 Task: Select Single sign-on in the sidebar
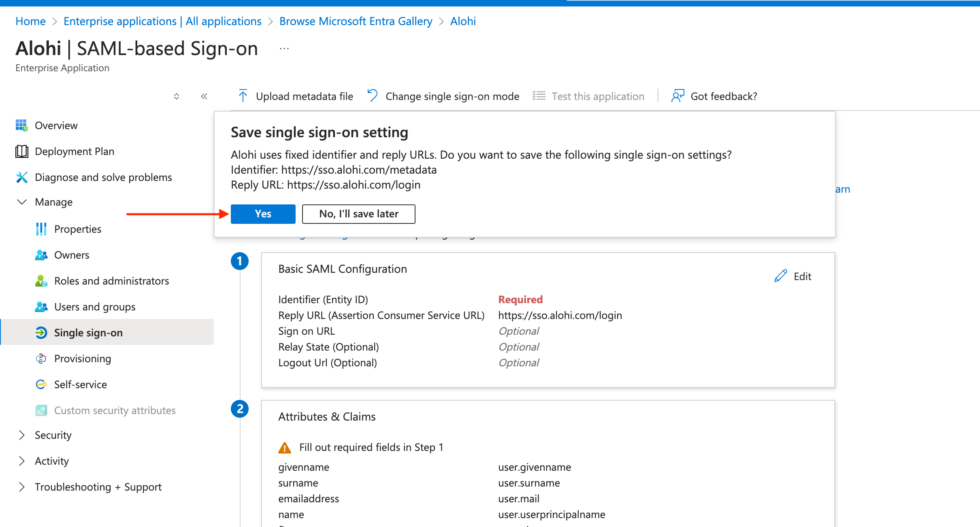[107, 332]
